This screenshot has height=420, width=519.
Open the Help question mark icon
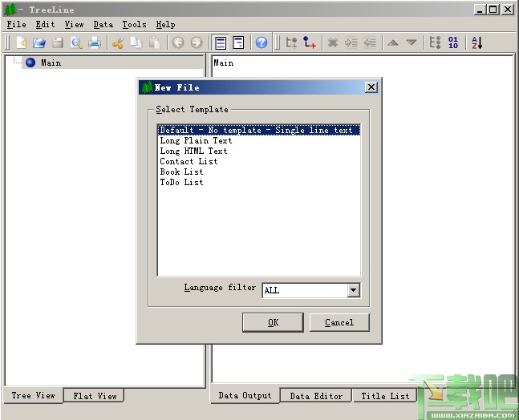click(x=262, y=42)
